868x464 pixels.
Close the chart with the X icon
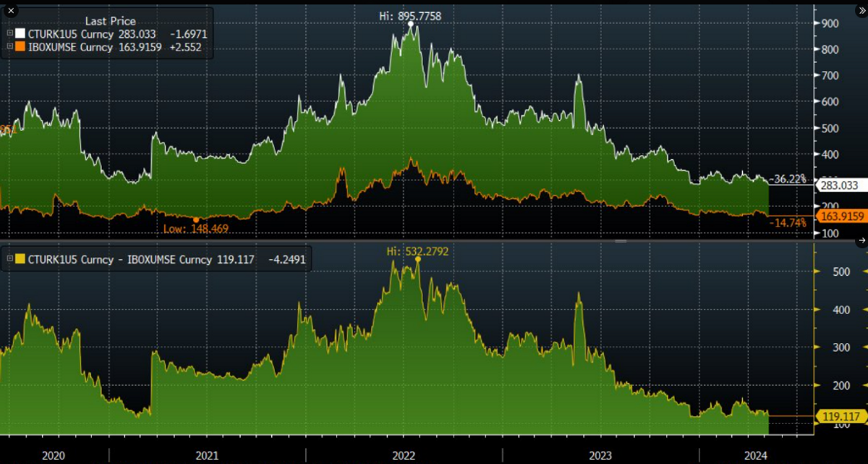(x=11, y=11)
